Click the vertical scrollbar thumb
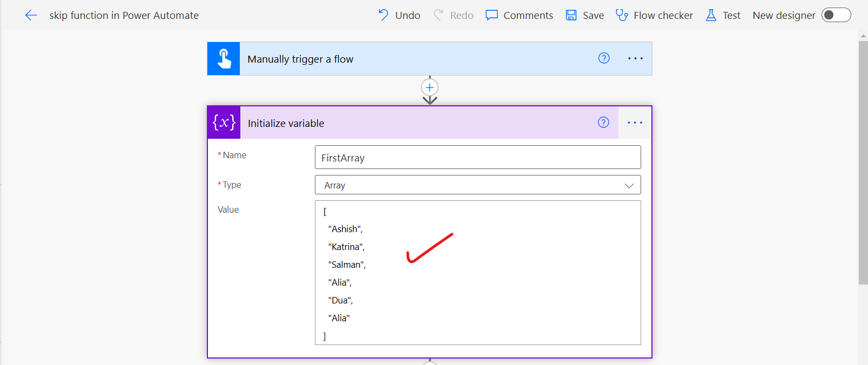The width and height of the screenshot is (868, 365). click(863, 162)
